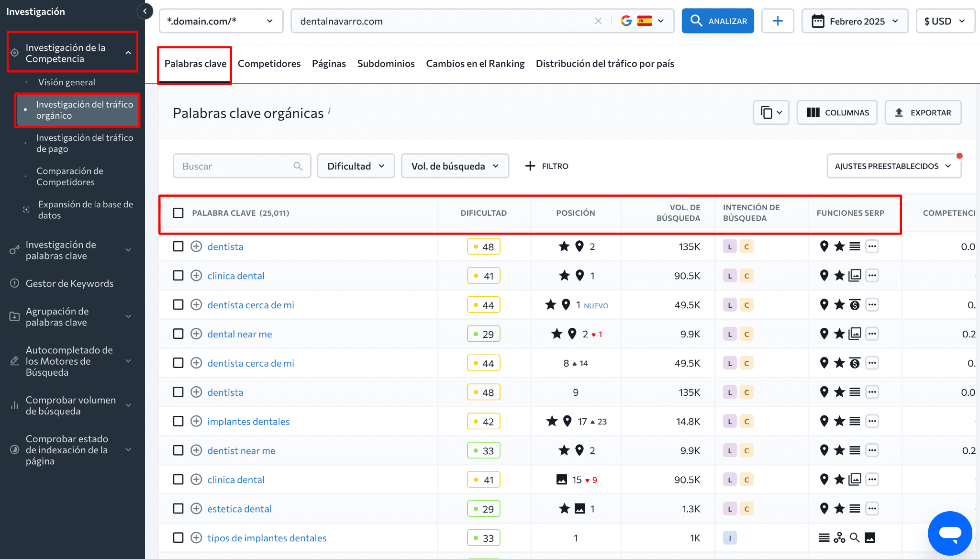Open the tipos de implantes dentales link

[x=267, y=538]
